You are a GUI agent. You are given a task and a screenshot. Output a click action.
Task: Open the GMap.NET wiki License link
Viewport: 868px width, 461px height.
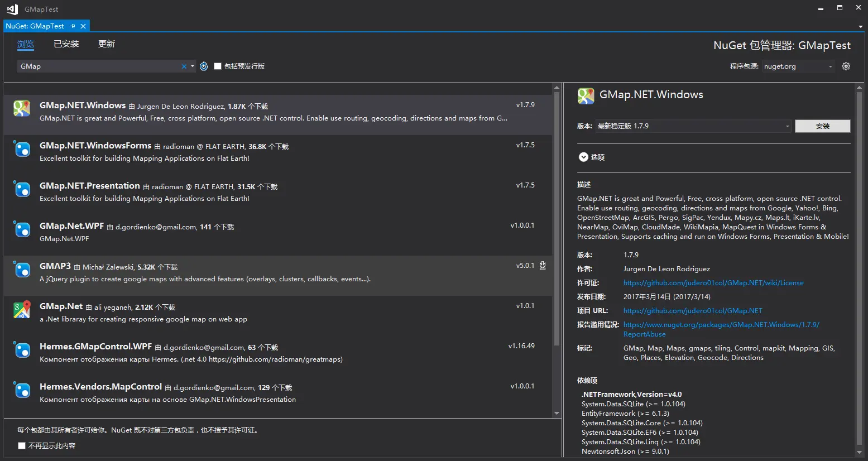[713, 283]
